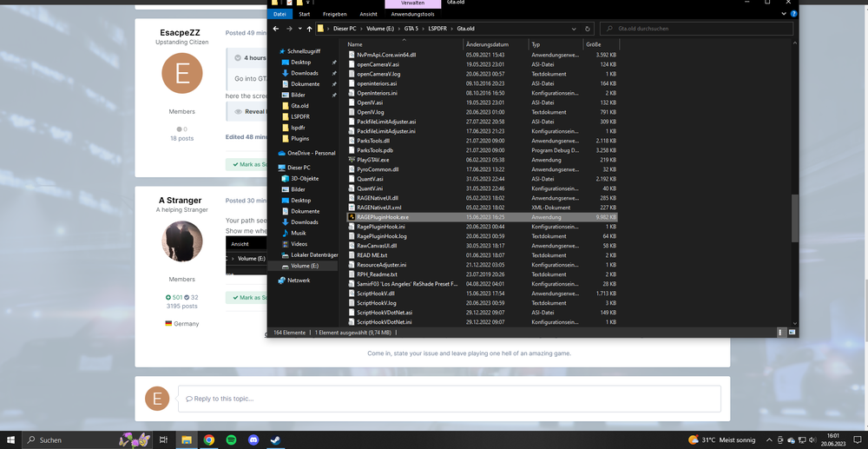Open volume control in system tray
Image resolution: width=868 pixels, height=449 pixels.
812,440
